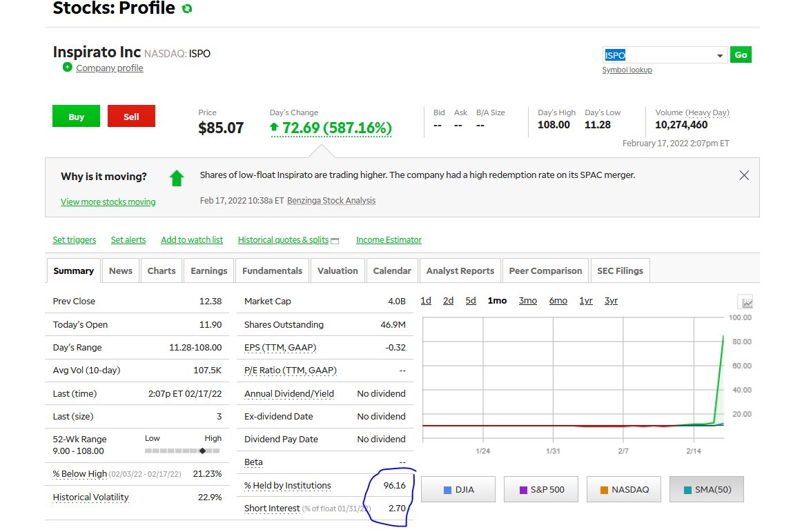811x532 pixels.
Task: Click the green up arrow in Why is it moving
Action: [177, 178]
